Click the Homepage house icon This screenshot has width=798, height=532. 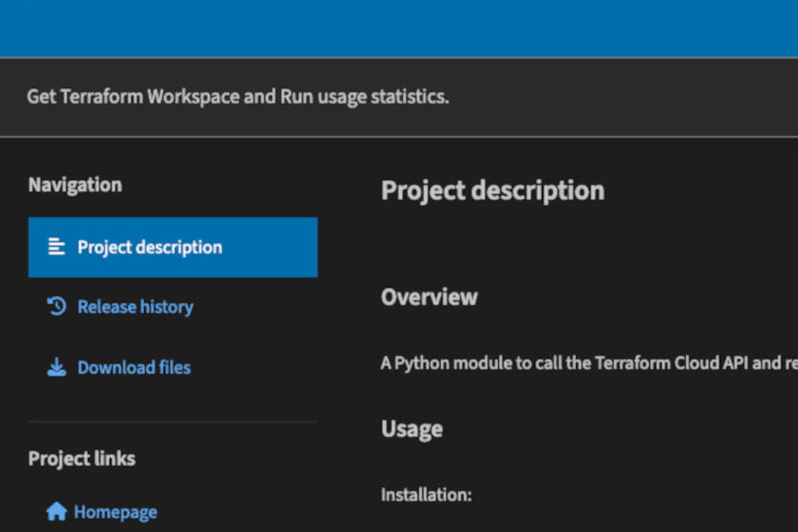pos(56,511)
